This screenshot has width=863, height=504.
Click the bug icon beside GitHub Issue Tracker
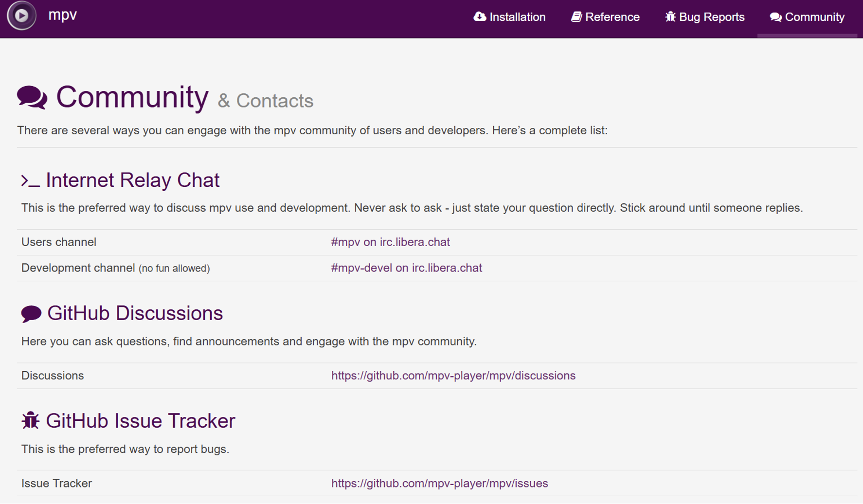pyautogui.click(x=30, y=421)
